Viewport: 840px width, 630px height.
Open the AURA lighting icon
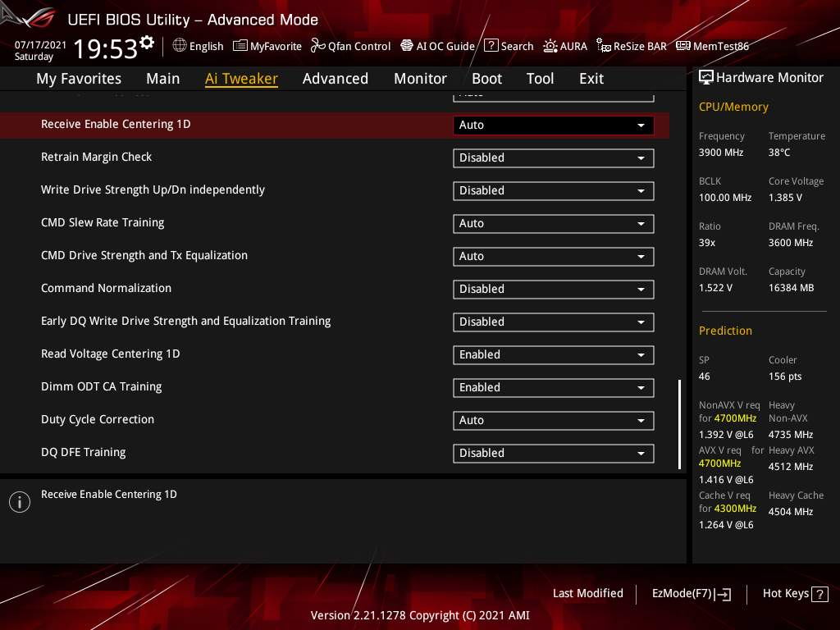550,46
